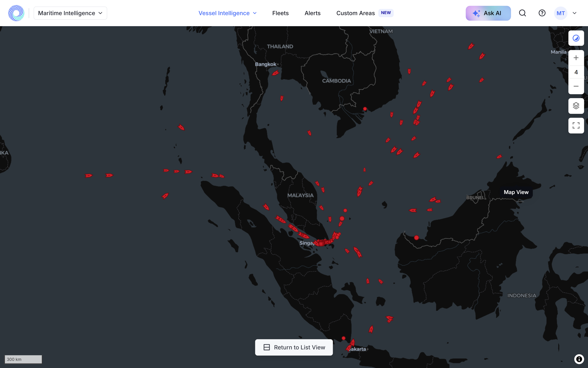Screen dimensions: 588x368
Task: Click the VIETNAM country label
Action: click(381, 31)
